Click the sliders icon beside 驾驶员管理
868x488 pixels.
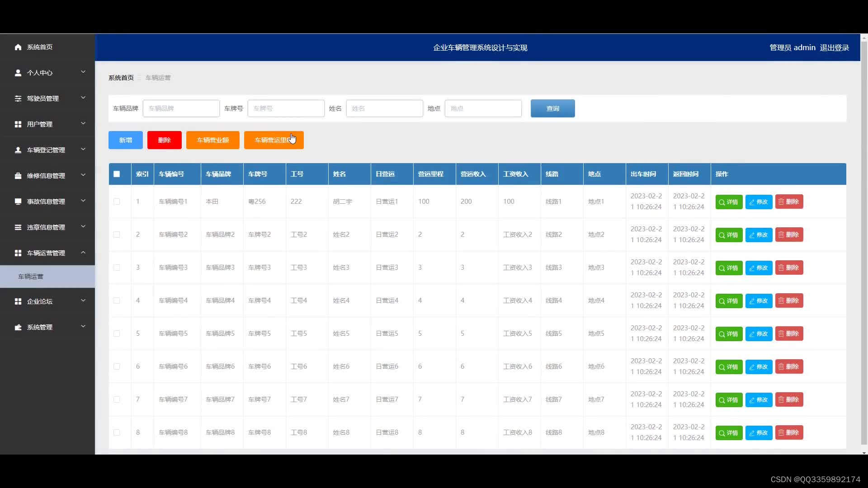coord(18,99)
